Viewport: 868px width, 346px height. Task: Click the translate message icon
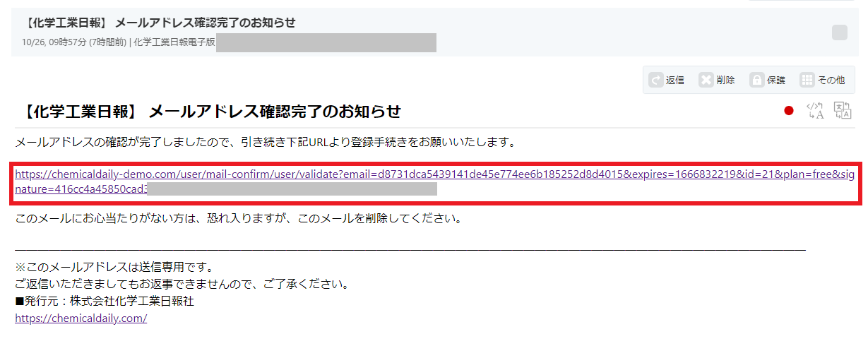(843, 111)
